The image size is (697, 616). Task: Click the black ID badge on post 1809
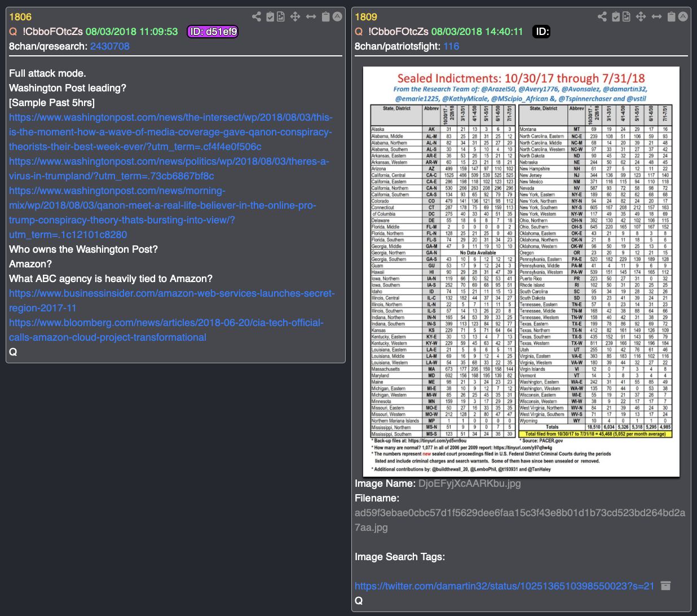click(x=541, y=32)
